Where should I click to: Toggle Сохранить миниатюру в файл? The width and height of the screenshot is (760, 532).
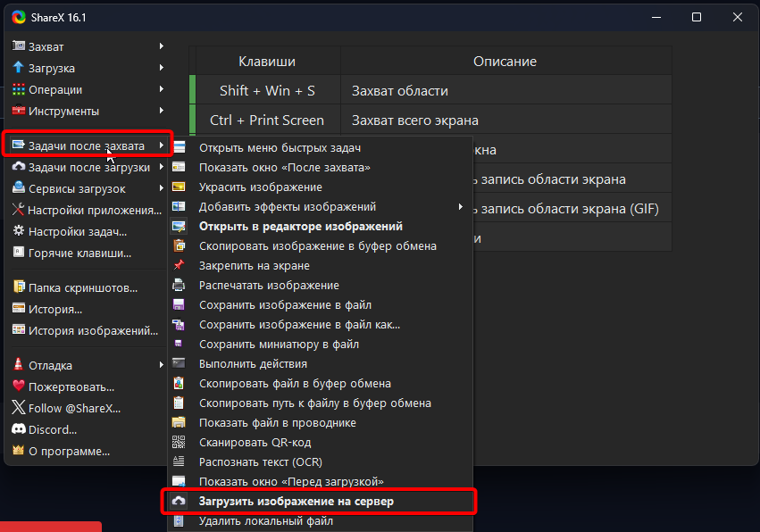coord(320,344)
